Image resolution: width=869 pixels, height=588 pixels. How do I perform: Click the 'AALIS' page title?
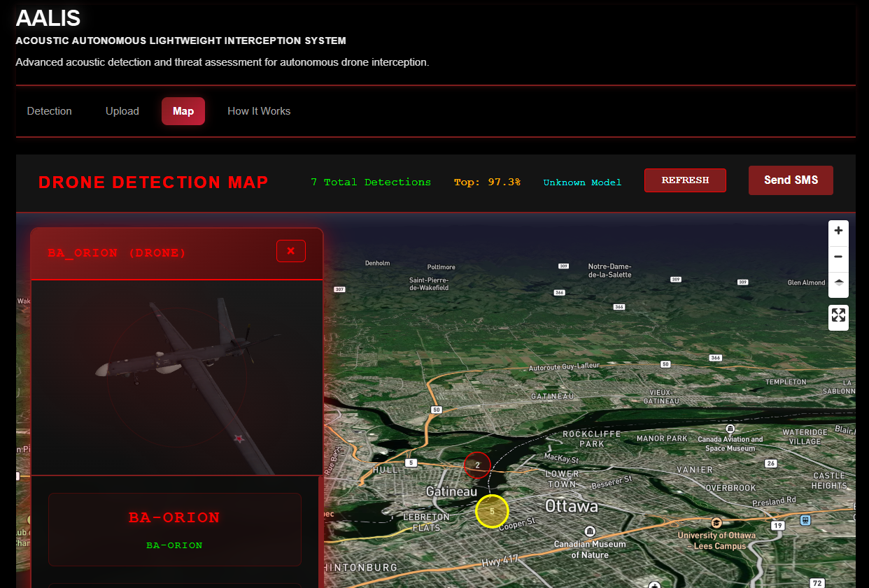48,18
